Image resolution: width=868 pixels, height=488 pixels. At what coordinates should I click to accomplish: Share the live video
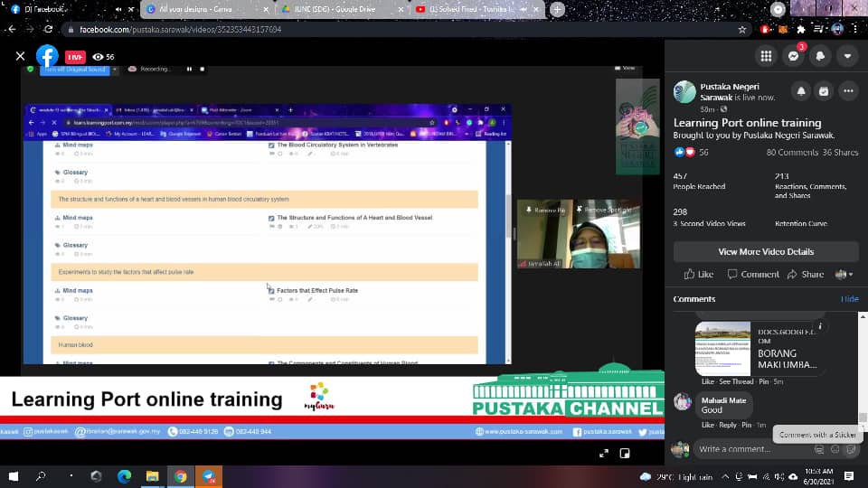806,275
